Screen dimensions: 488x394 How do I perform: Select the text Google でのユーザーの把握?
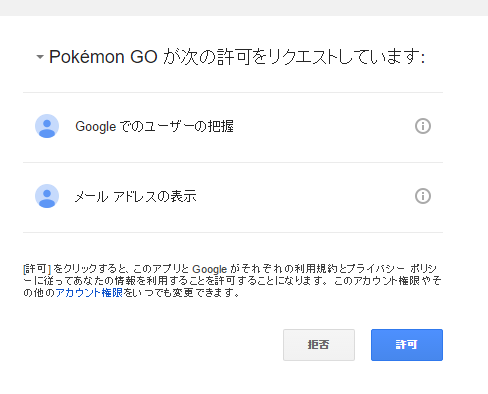pos(154,126)
